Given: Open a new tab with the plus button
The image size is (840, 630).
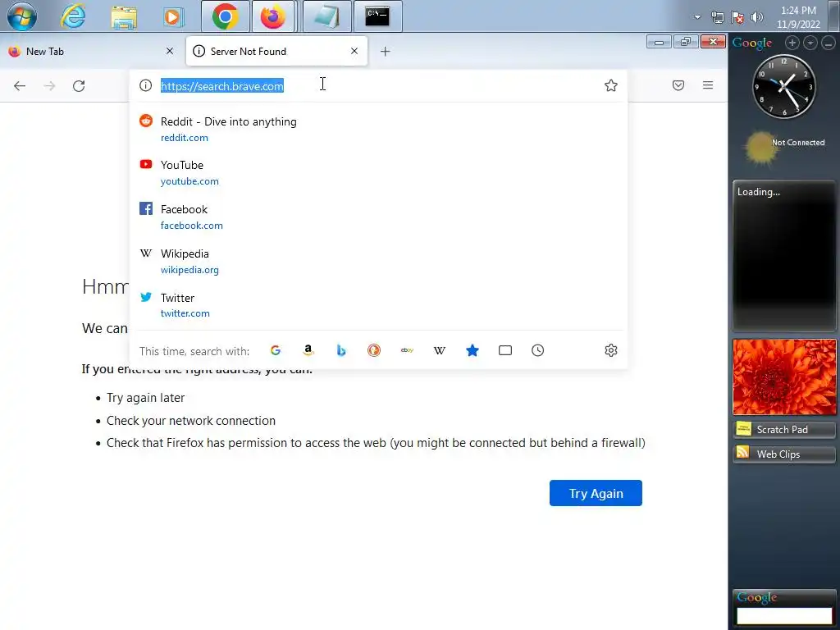Looking at the screenshot, I should 386,52.
